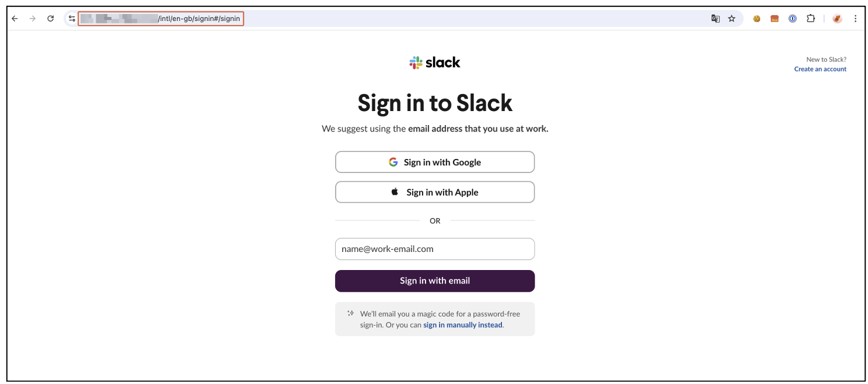The width and height of the screenshot is (868, 384).
Task: Click the back navigation arrow
Action: point(15,18)
